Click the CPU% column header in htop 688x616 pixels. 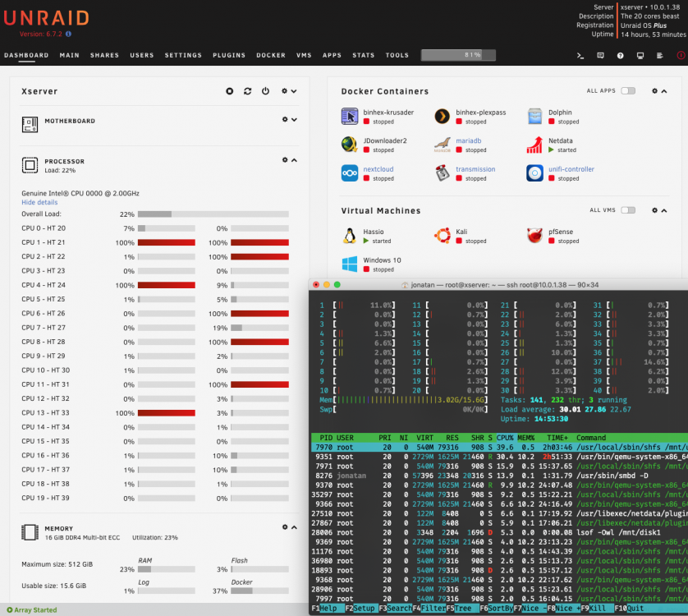pos(505,438)
